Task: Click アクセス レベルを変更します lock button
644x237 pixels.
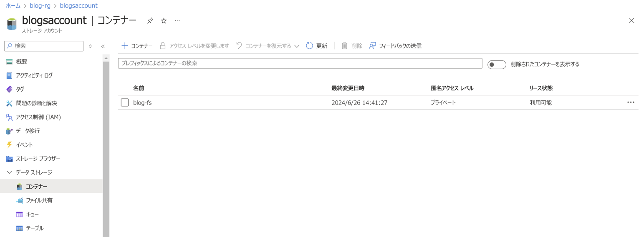Action: click(194, 46)
